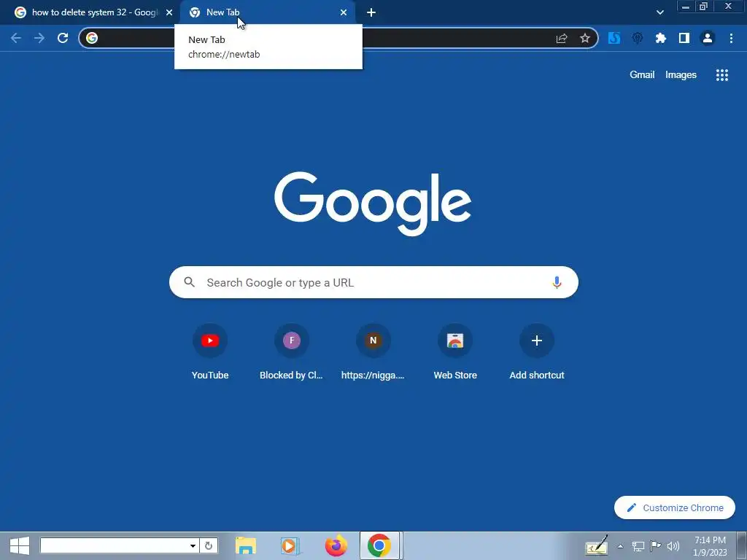Image resolution: width=747 pixels, height=560 pixels.
Task: Open File Explorer from the taskbar
Action: (246, 545)
